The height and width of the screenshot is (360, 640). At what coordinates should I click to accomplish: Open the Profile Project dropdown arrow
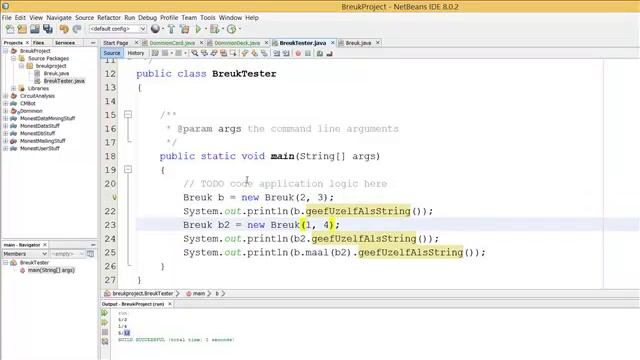240,29
